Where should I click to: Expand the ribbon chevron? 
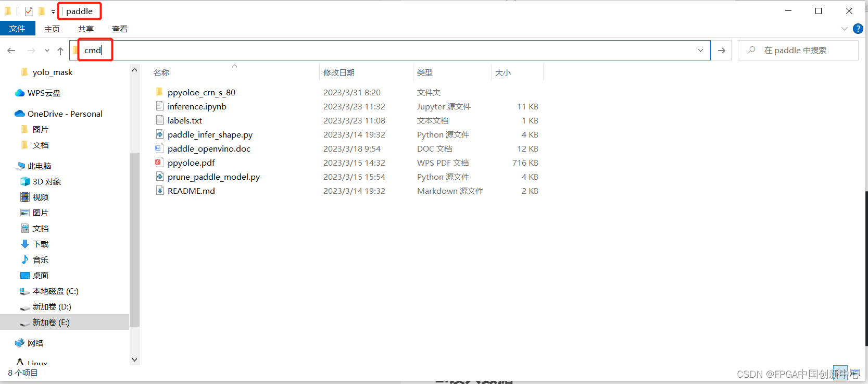(x=844, y=29)
